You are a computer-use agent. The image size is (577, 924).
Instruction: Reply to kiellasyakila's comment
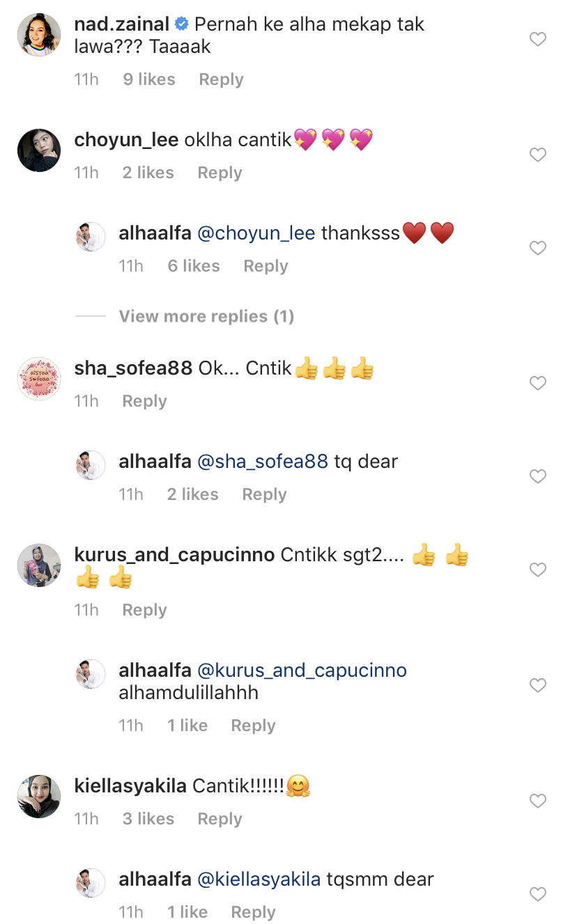pyautogui.click(x=220, y=819)
